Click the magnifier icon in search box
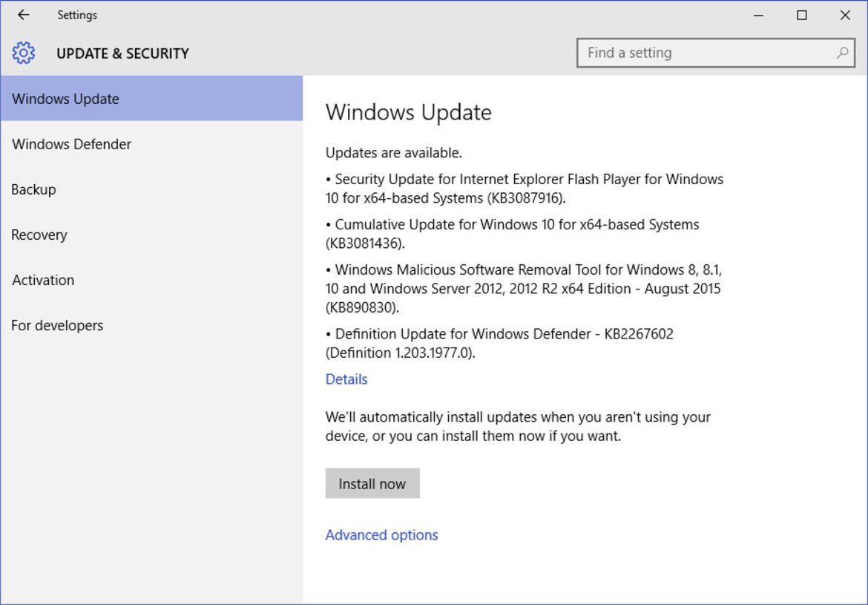The image size is (868, 605). 841,53
